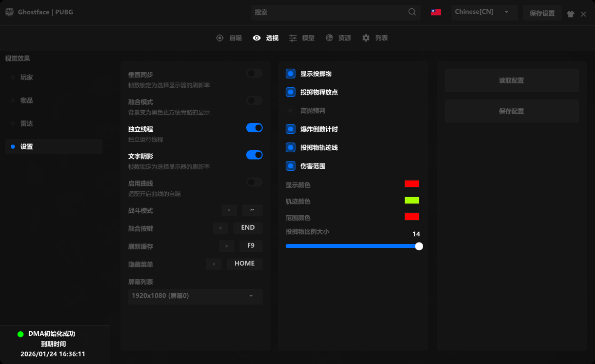
Task: Click the flag icon beside language selector
Action: [x=436, y=12]
